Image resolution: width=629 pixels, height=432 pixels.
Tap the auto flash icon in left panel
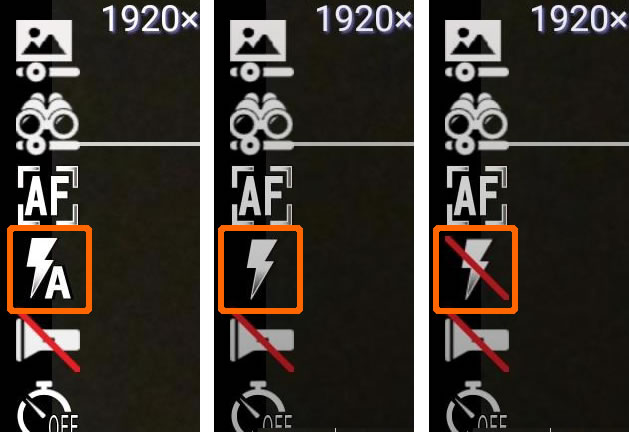click(49, 269)
